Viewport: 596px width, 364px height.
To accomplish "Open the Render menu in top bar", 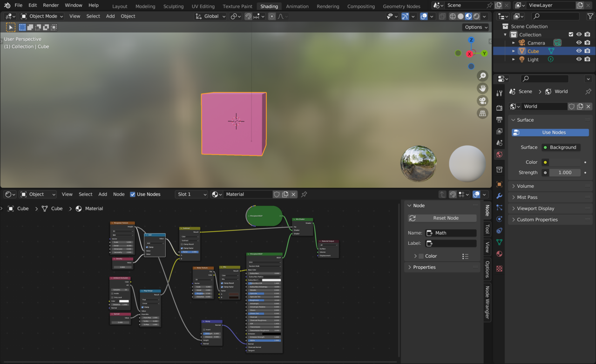I will click(x=51, y=5).
